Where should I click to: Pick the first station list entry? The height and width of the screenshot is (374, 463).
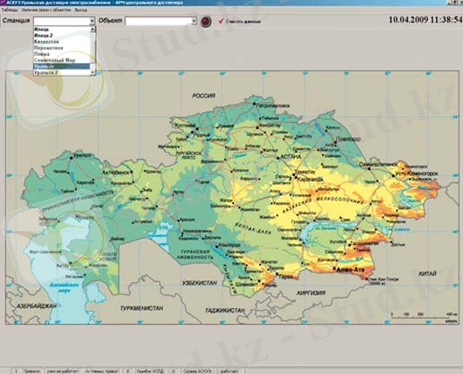[x=62, y=30]
